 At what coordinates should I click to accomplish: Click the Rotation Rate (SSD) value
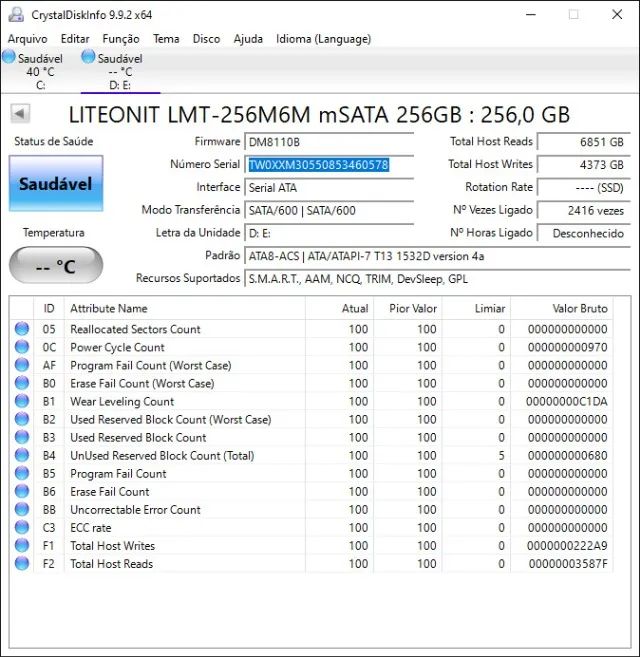(584, 187)
